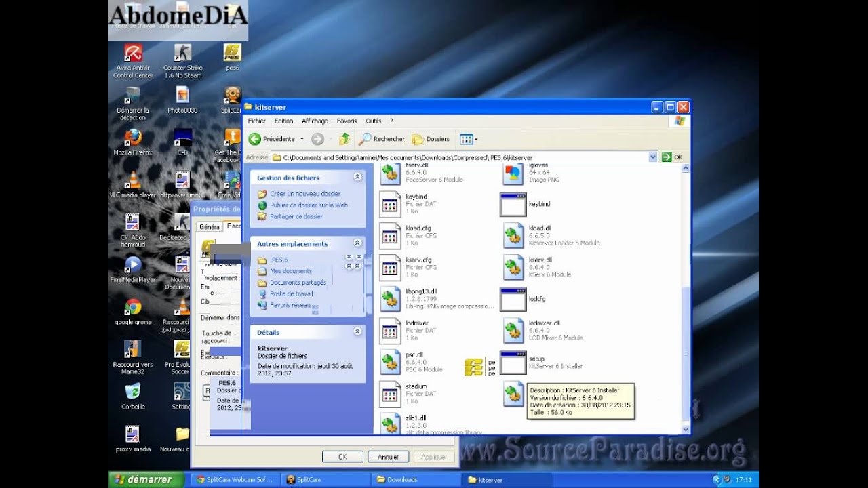
Task: Open the Raccourci vers Mame32 desktop icon
Action: tap(133, 357)
